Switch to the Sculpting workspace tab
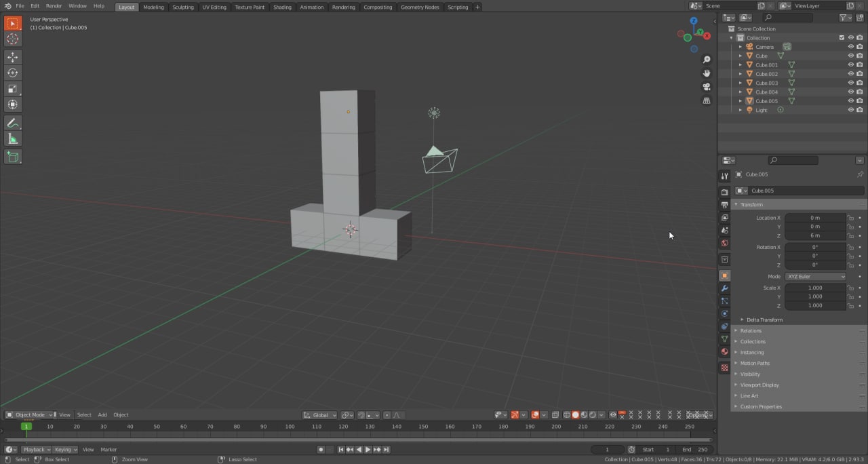 click(x=182, y=7)
